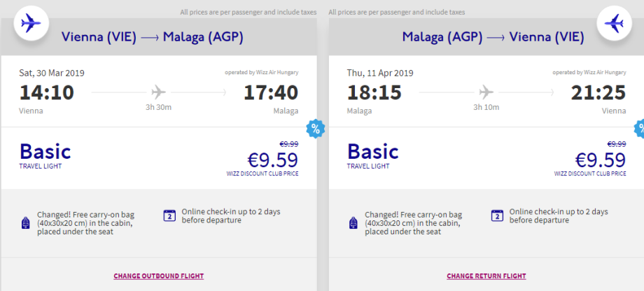
Task: Click the outbound airplane logo circle
Action: click(30, 24)
